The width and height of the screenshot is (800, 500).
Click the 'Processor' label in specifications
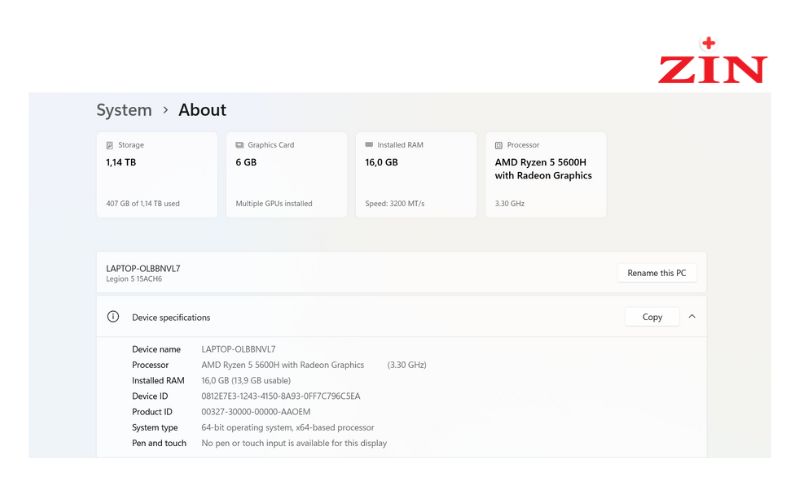coord(150,365)
